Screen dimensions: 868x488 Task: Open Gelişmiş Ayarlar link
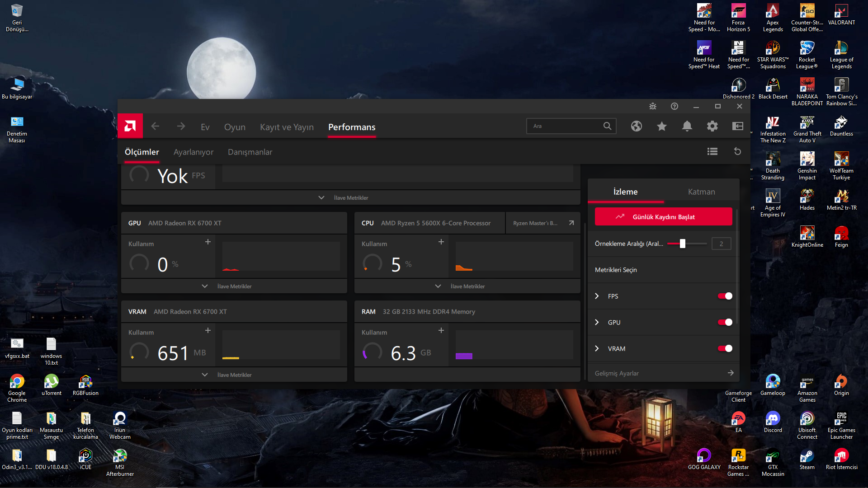tap(663, 373)
